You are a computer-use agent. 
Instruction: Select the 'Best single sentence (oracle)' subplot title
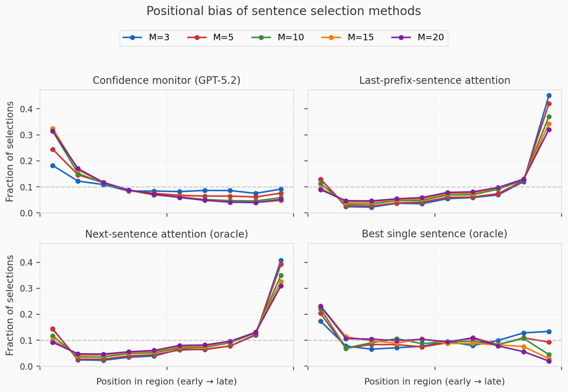(x=435, y=234)
